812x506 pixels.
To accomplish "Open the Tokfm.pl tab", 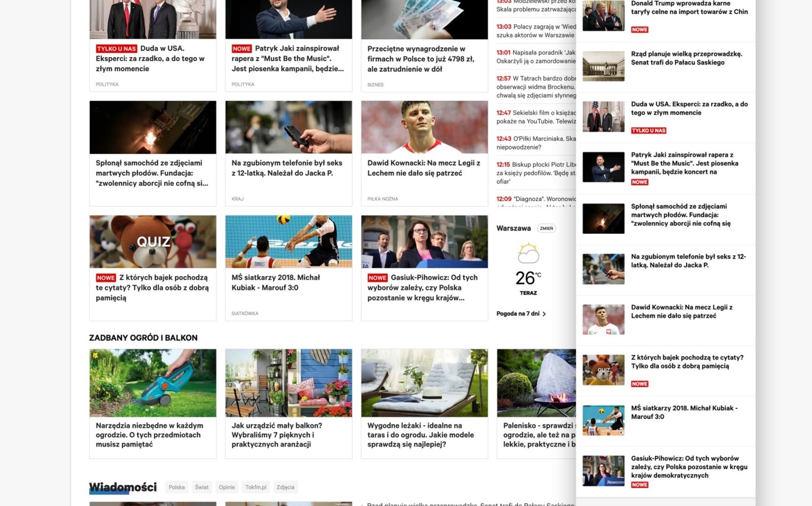I will tap(256, 487).
